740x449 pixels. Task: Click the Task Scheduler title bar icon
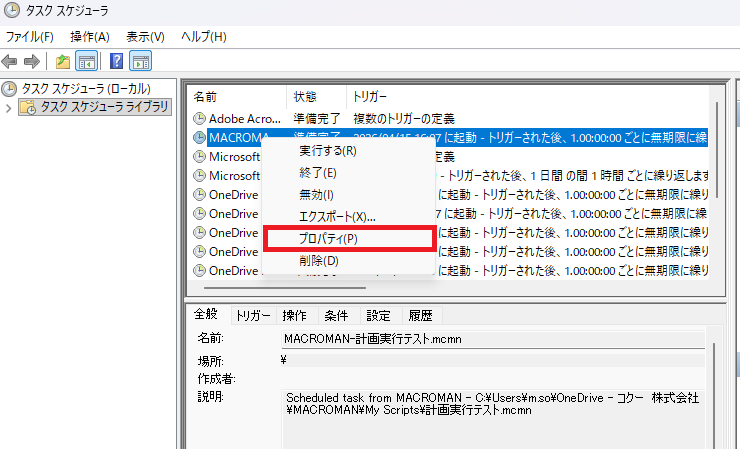click(x=11, y=10)
